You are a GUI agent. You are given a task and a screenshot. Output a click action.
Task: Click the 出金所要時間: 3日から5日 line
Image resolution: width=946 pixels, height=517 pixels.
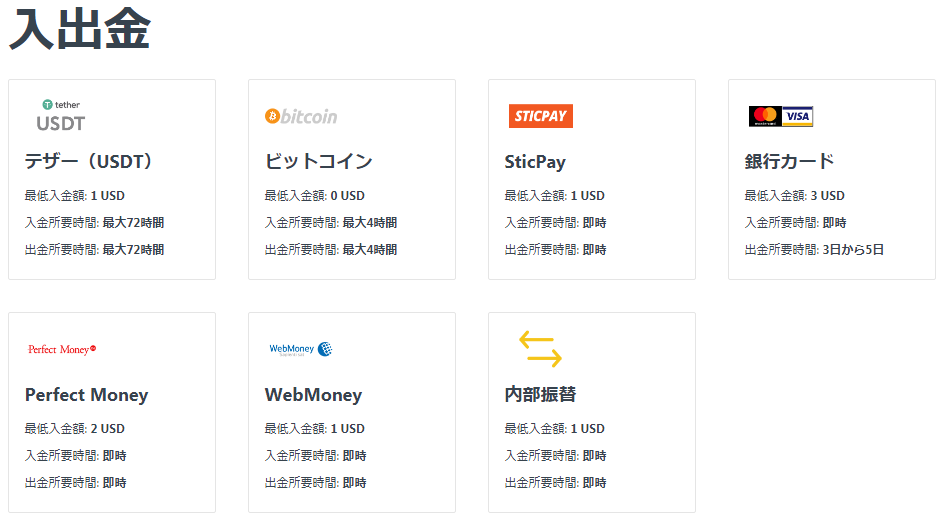point(814,250)
